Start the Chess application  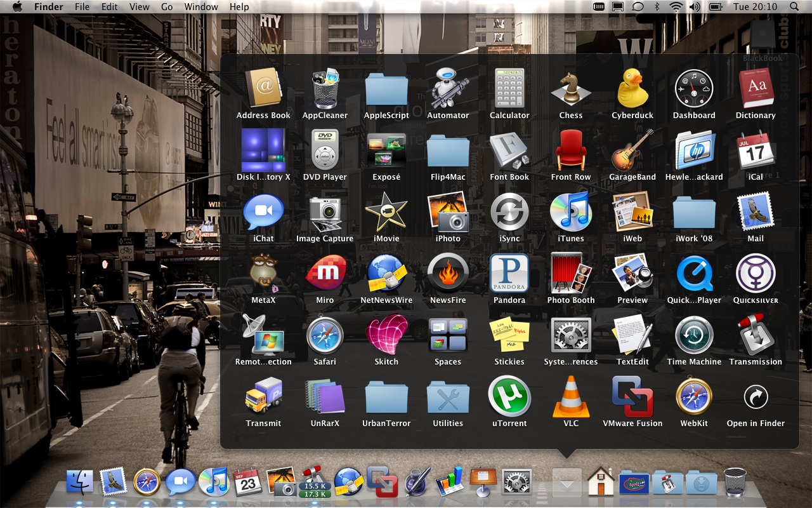point(571,88)
